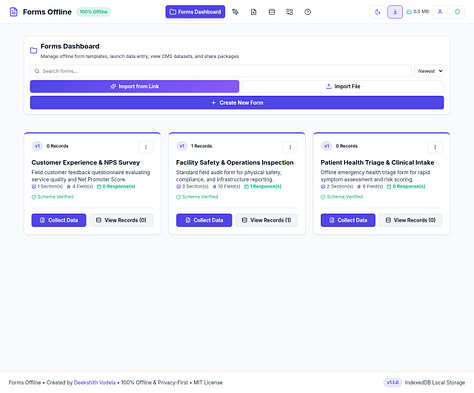Open the Deekshith Vodela footer link
This screenshot has height=393, width=474.
95,383
